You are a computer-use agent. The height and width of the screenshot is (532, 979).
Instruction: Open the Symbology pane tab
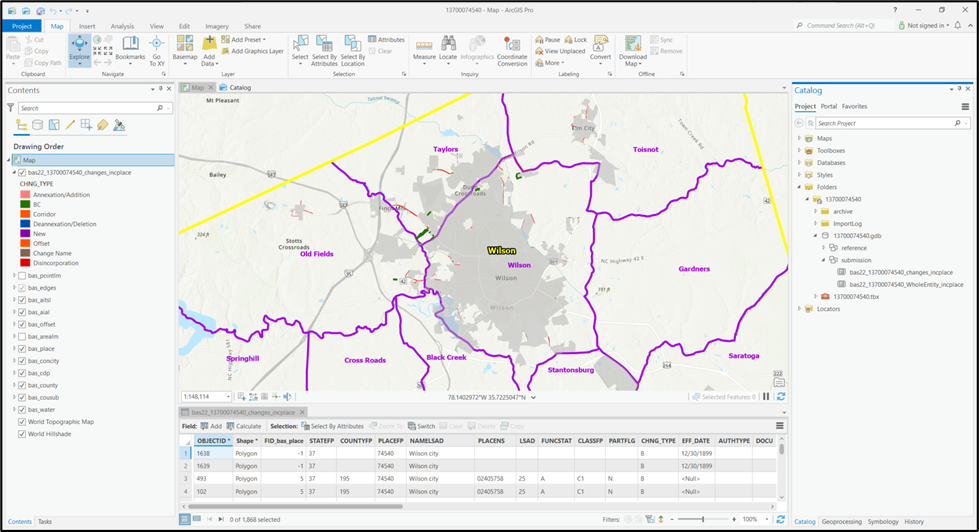click(882, 522)
